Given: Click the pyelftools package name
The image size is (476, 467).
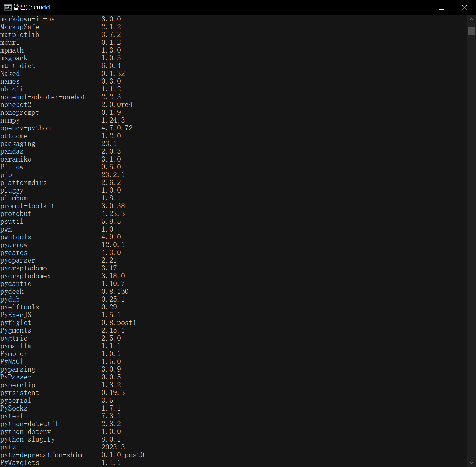Looking at the screenshot, I should pos(20,307).
